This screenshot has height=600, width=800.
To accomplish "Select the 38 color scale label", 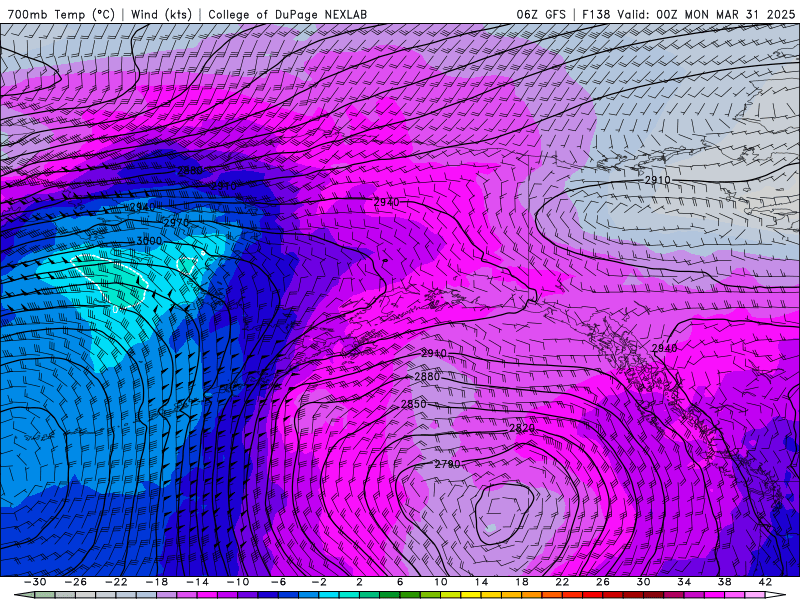I will pyautogui.click(x=724, y=582).
